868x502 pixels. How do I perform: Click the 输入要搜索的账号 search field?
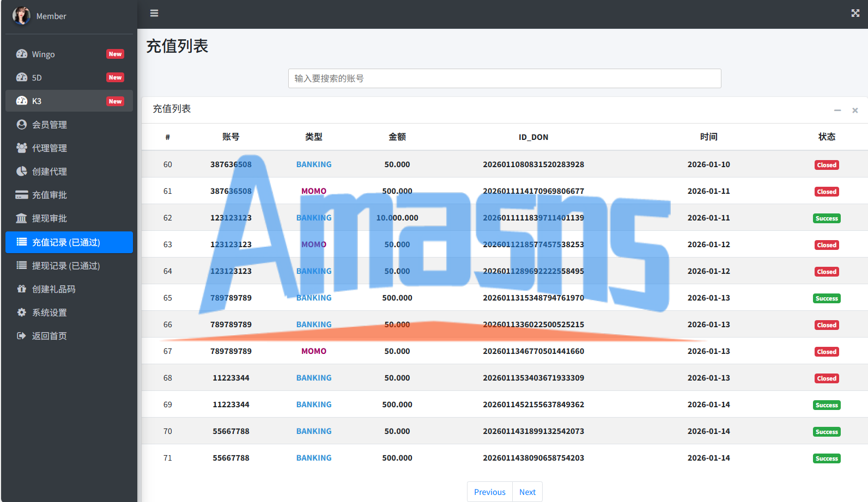pyautogui.click(x=505, y=78)
